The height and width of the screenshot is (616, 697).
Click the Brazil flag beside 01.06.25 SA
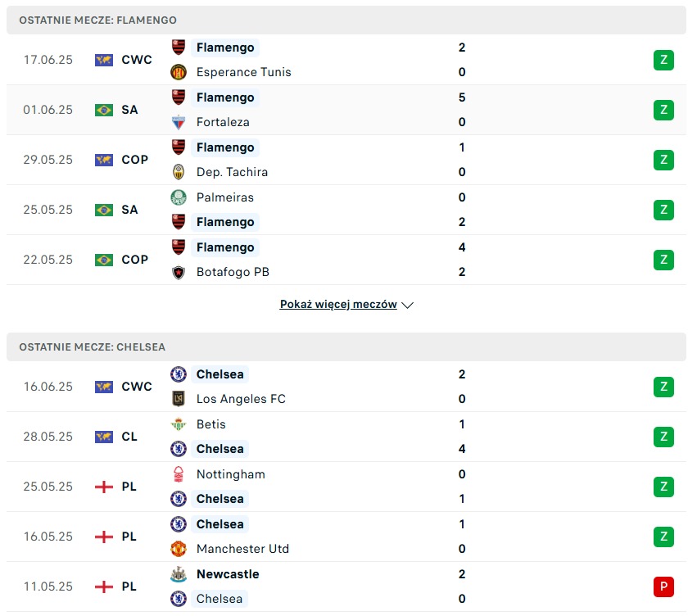(104, 110)
